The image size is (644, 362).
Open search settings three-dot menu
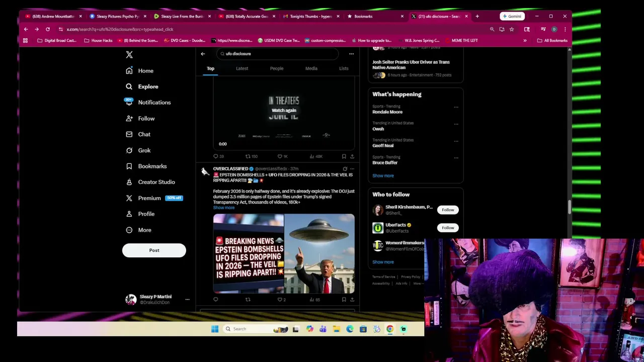[351, 54]
